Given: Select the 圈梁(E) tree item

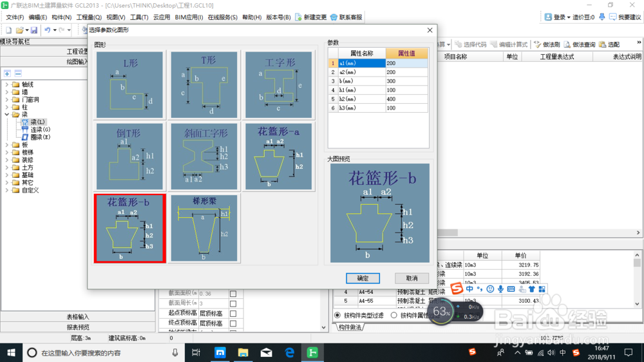Looking at the screenshot, I should [36, 137].
